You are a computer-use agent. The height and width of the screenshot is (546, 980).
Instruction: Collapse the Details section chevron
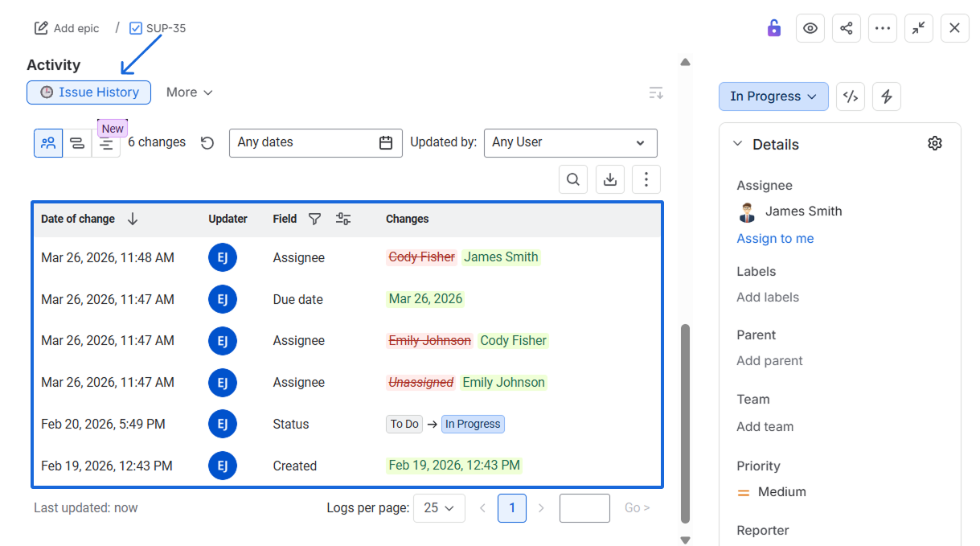737,144
